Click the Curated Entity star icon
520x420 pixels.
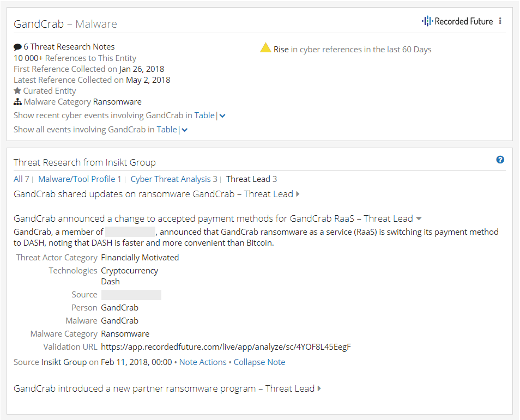pyautogui.click(x=17, y=90)
